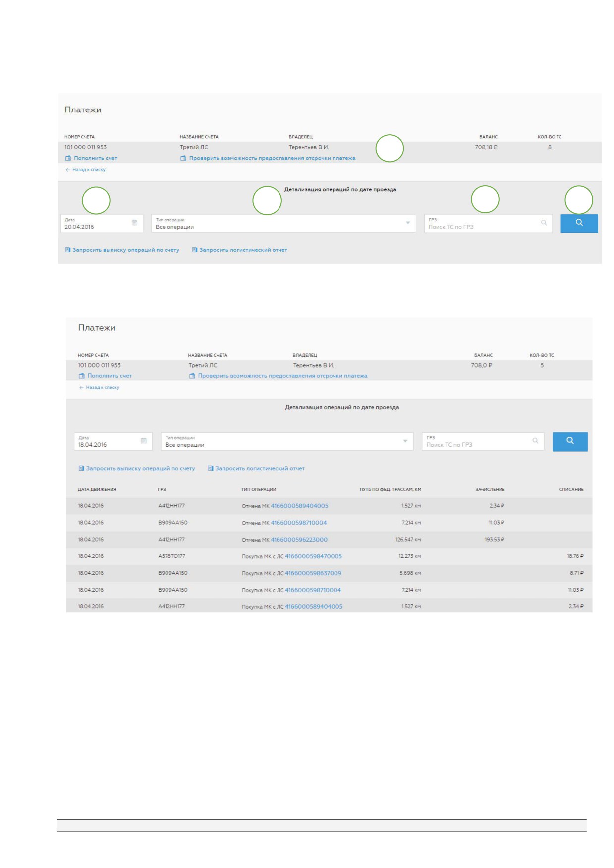Click the 'ГРЗ' column header in the operations table
The image size is (614, 868).
tap(162, 489)
